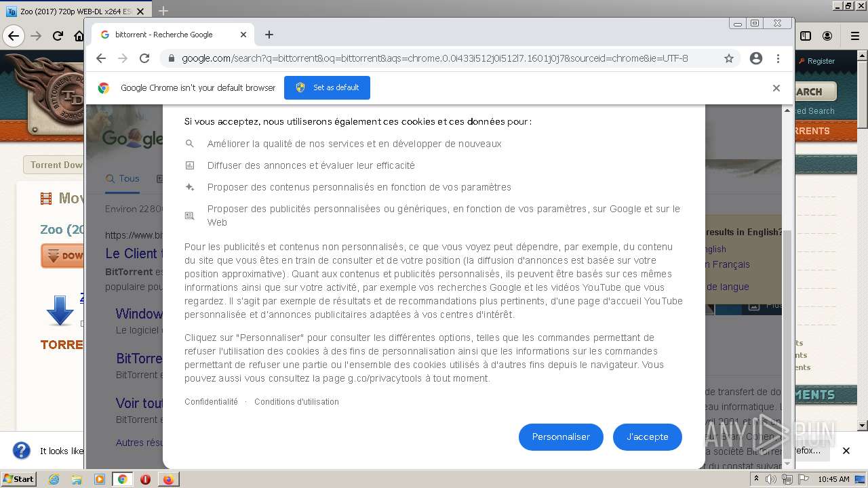Open the Advanced Search link
The height and width of the screenshot is (488, 868).
(x=814, y=111)
